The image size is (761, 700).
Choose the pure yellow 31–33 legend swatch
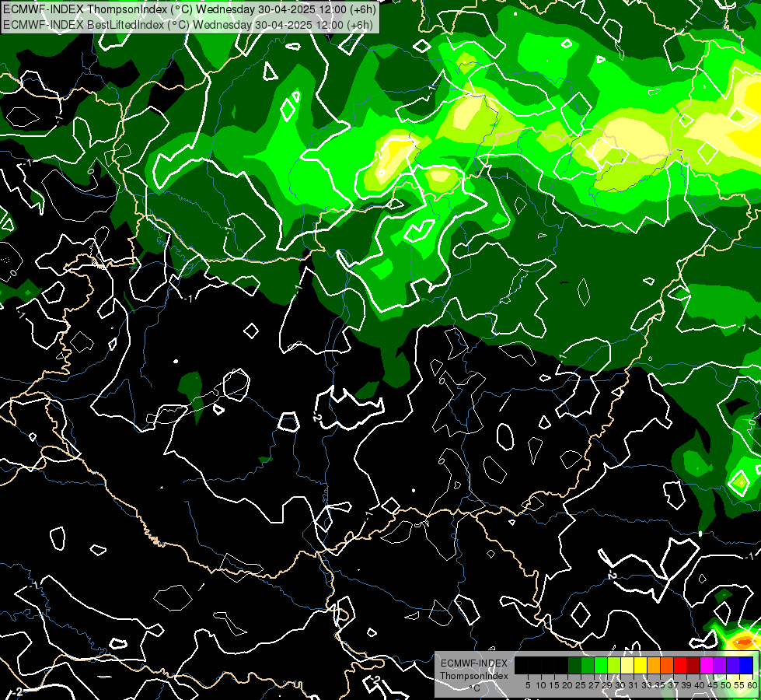(x=641, y=665)
